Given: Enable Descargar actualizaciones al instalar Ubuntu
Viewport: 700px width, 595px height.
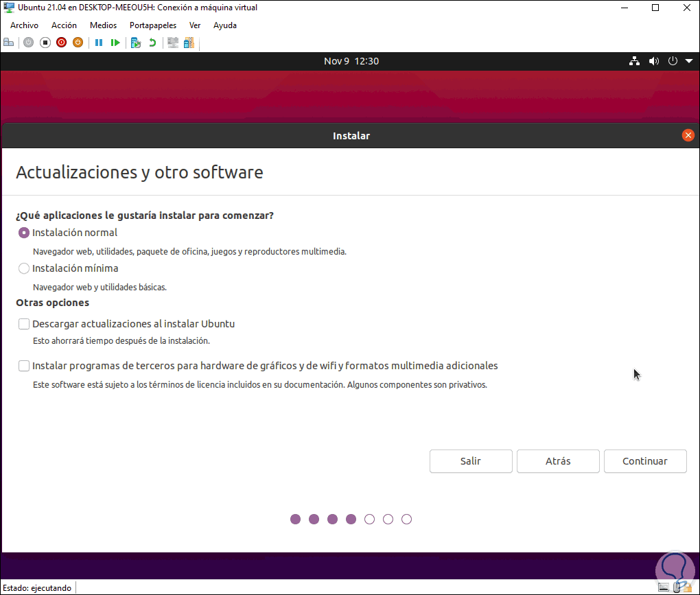Looking at the screenshot, I should [x=23, y=324].
